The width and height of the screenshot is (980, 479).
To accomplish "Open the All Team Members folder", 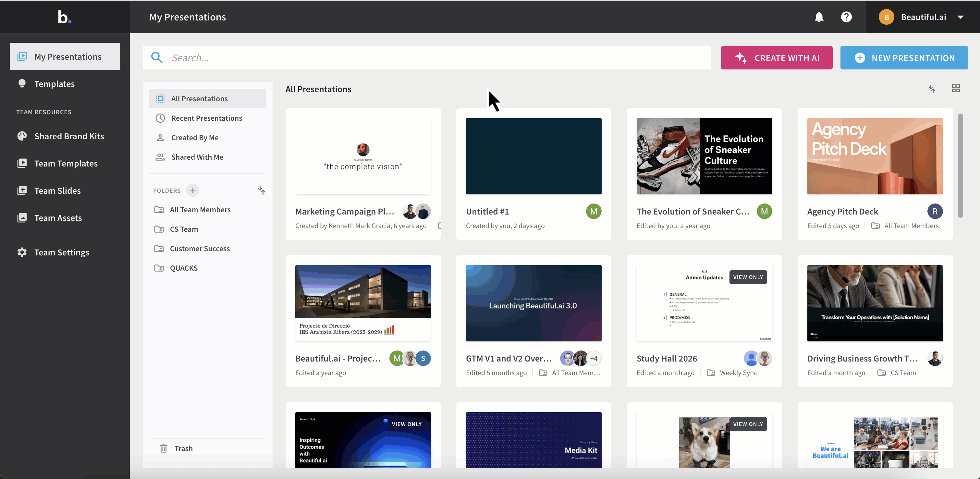I will [x=207, y=210].
